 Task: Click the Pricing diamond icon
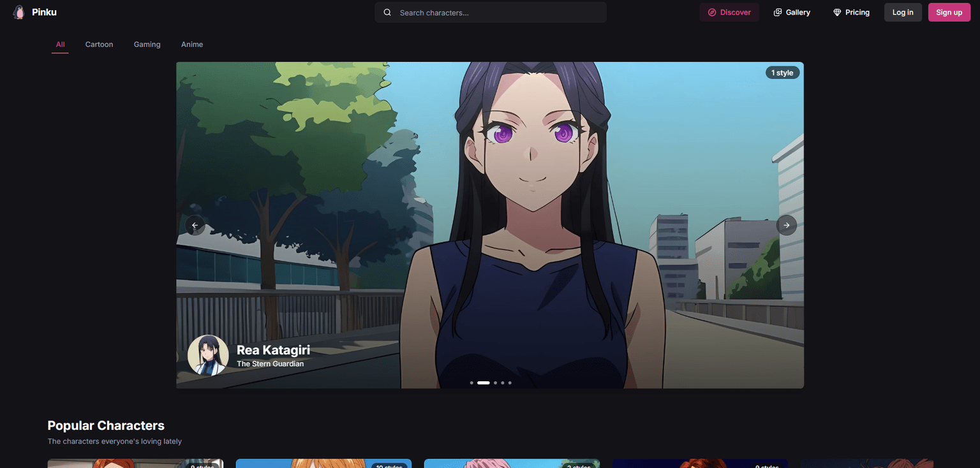[836, 11]
